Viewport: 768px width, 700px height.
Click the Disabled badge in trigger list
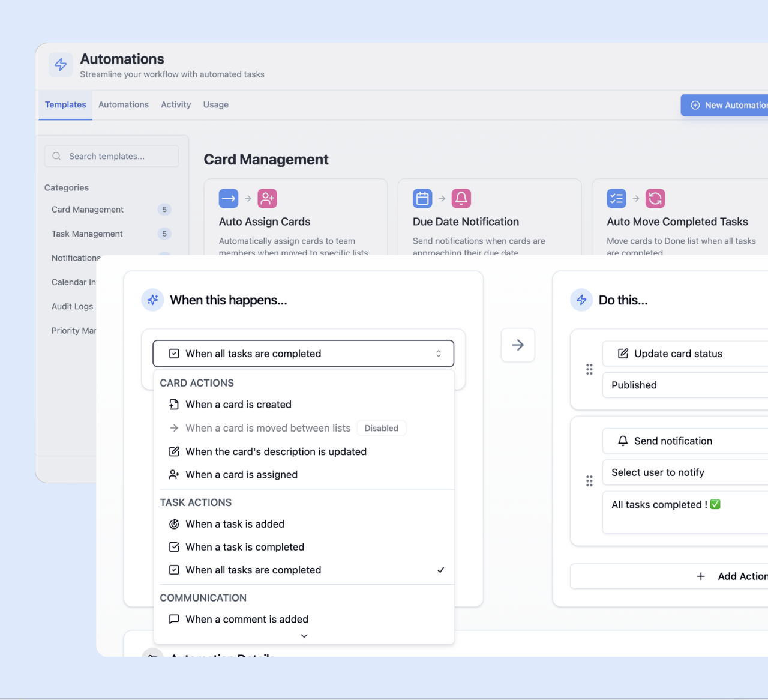[x=382, y=428]
